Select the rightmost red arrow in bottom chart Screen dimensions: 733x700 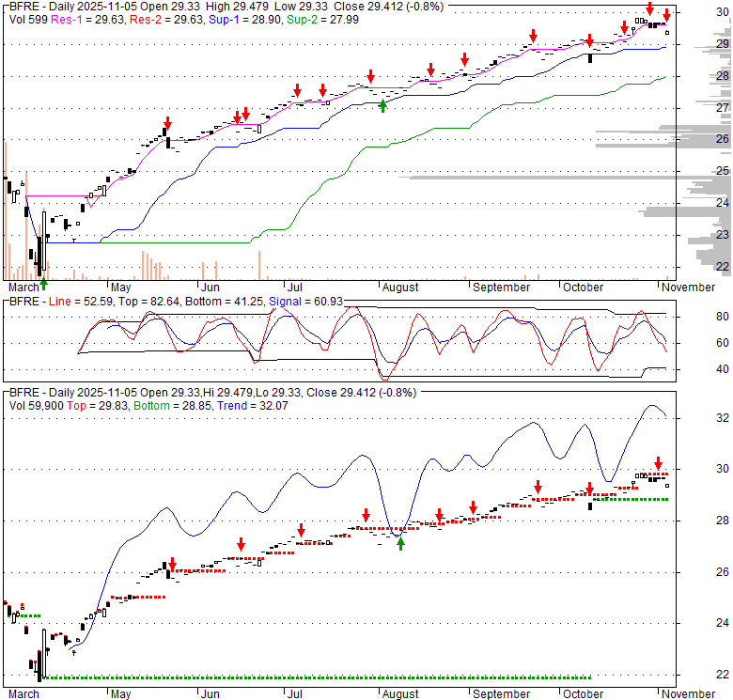658,463
